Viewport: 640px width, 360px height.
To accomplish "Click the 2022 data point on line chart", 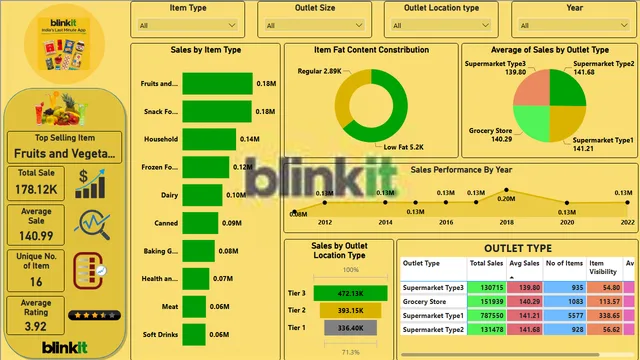I will (x=627, y=202).
